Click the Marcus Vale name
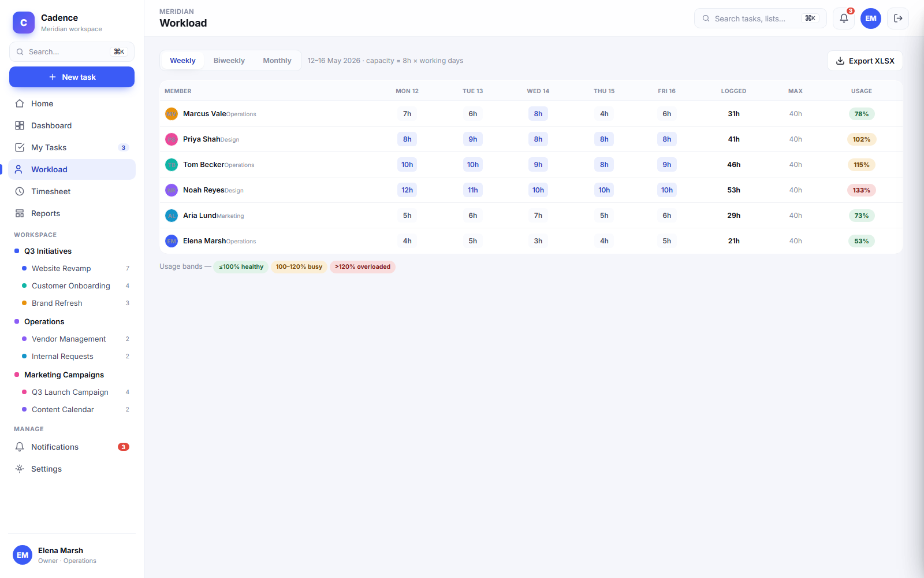The height and width of the screenshot is (578, 924). tap(204, 114)
